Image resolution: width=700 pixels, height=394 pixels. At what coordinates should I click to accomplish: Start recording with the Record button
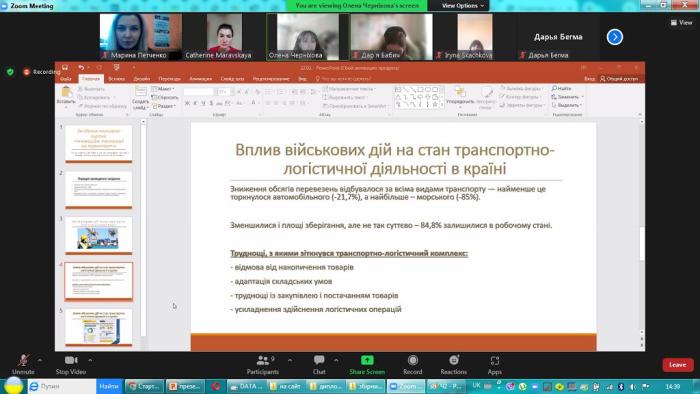(x=412, y=364)
